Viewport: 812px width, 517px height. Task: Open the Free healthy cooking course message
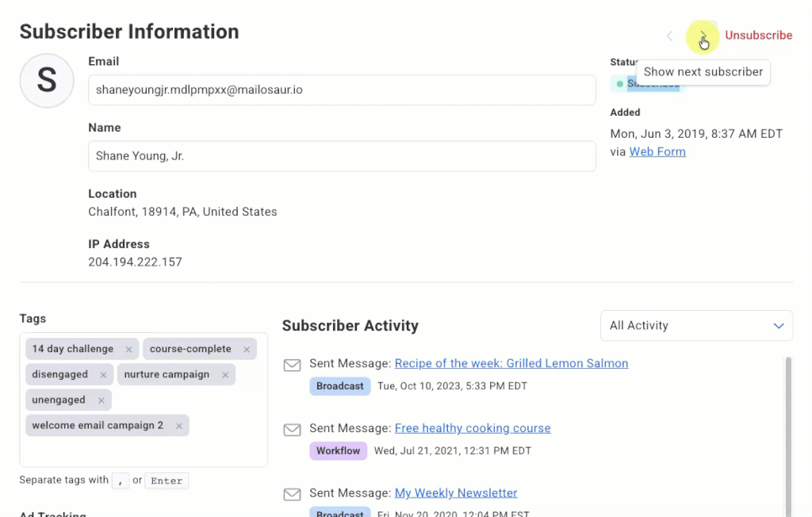point(472,427)
